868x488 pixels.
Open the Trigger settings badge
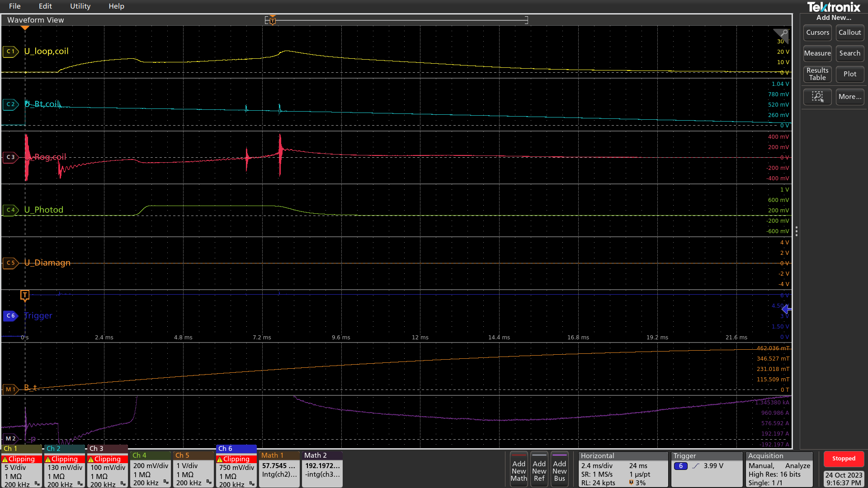click(x=707, y=469)
